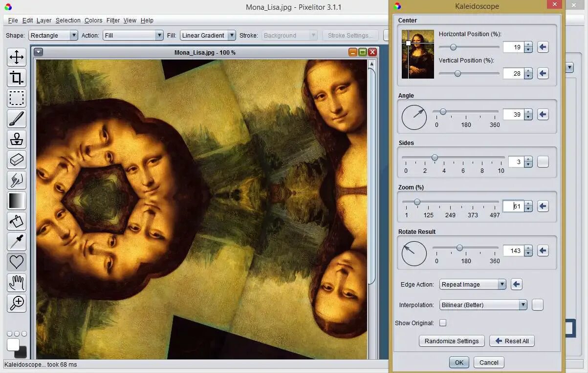Select the Eraser tool
Screen dimensions: 588x373
(x=17, y=160)
